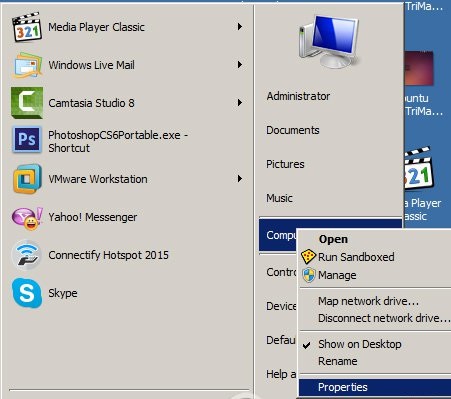The height and width of the screenshot is (399, 451).
Task: Expand the Windows Live Mail submenu arrow
Action: (x=240, y=65)
